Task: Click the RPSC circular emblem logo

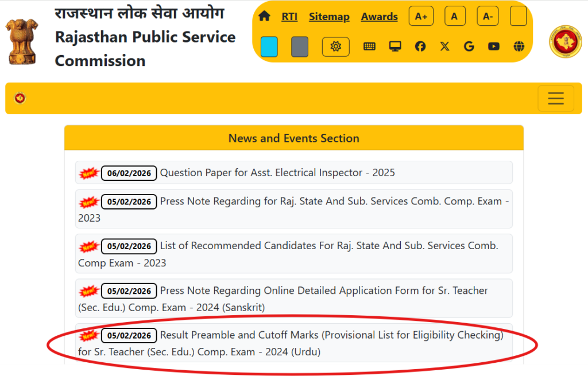Action: click(565, 42)
